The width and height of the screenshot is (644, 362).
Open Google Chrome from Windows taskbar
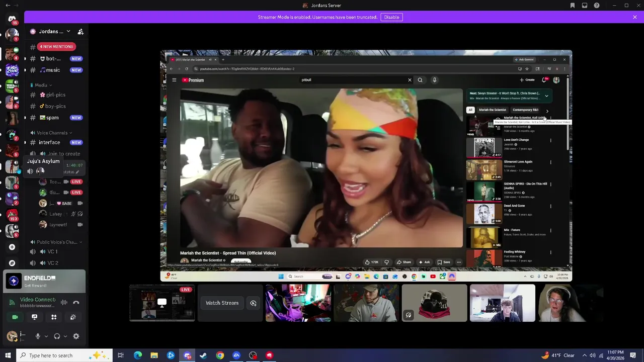tap(220, 355)
